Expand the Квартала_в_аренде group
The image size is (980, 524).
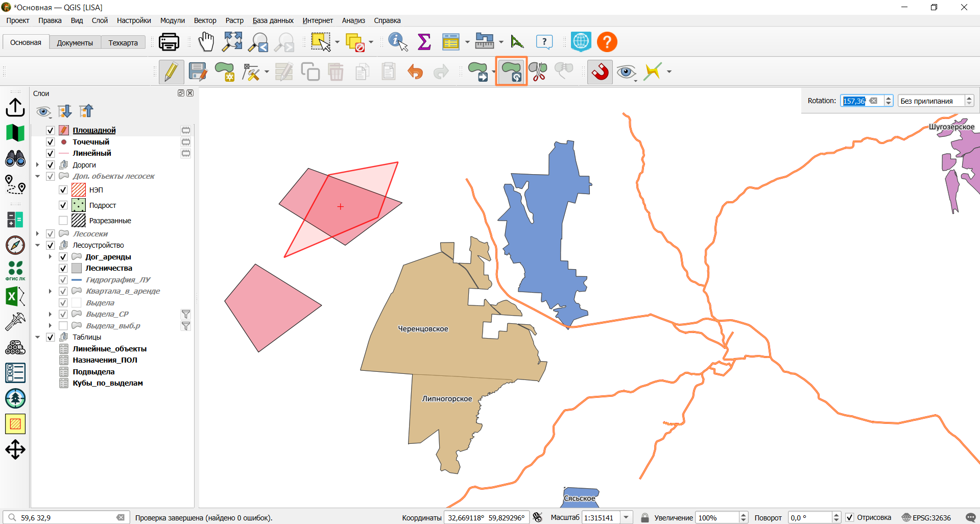point(50,291)
